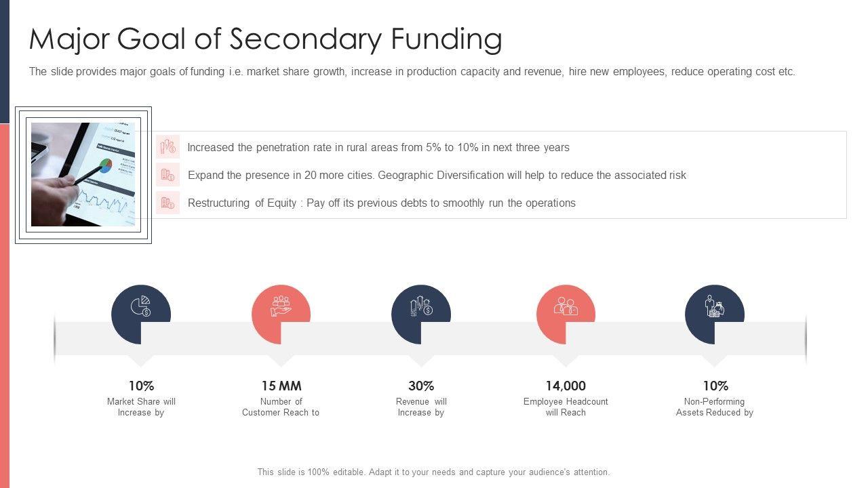Click the 15 MM customer reach figure
Viewport: 868px width, 488px height.
281,386
